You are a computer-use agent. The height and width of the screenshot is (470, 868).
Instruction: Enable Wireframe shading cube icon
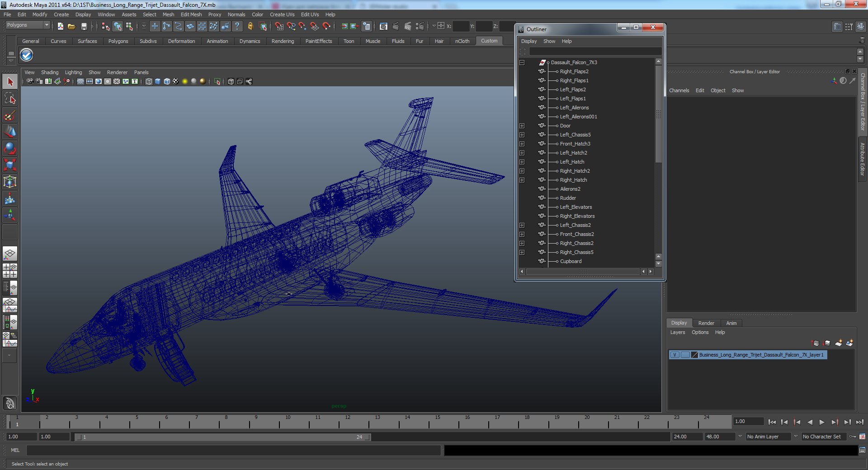[149, 81]
